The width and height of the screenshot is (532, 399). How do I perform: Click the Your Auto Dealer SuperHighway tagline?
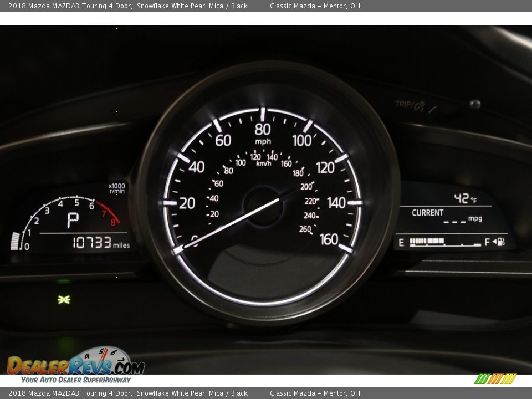click(76, 380)
